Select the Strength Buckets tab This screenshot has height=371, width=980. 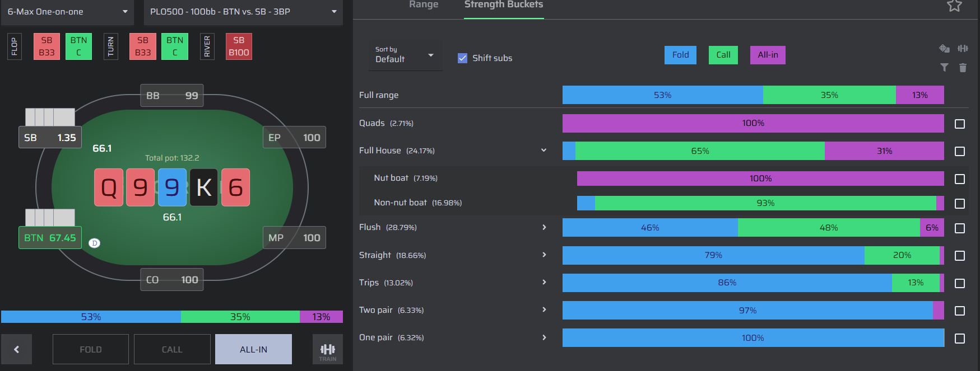[504, 5]
